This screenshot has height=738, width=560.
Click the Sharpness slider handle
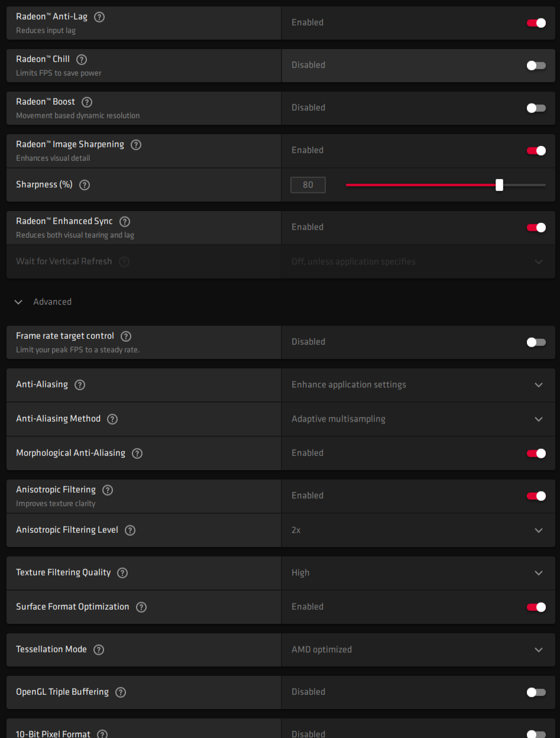[499, 185]
